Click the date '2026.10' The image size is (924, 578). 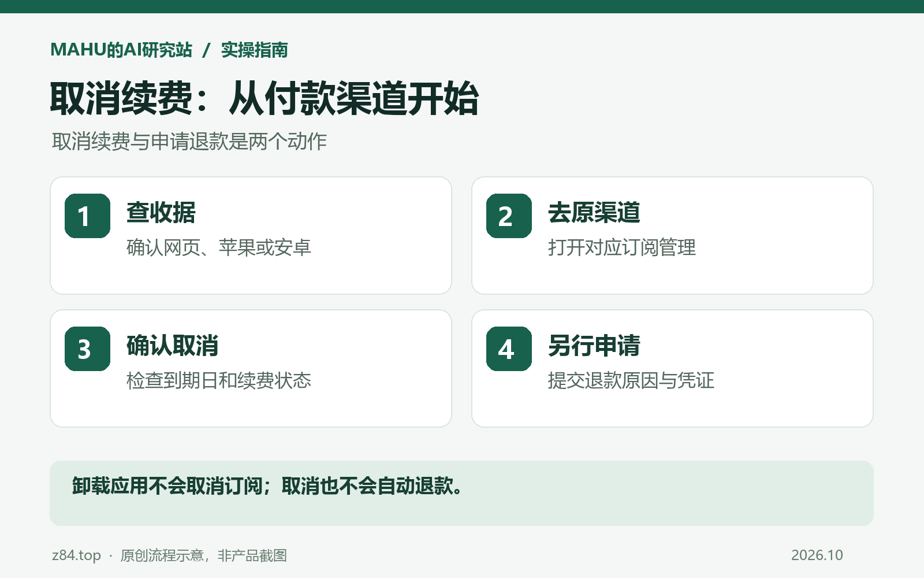coord(817,555)
